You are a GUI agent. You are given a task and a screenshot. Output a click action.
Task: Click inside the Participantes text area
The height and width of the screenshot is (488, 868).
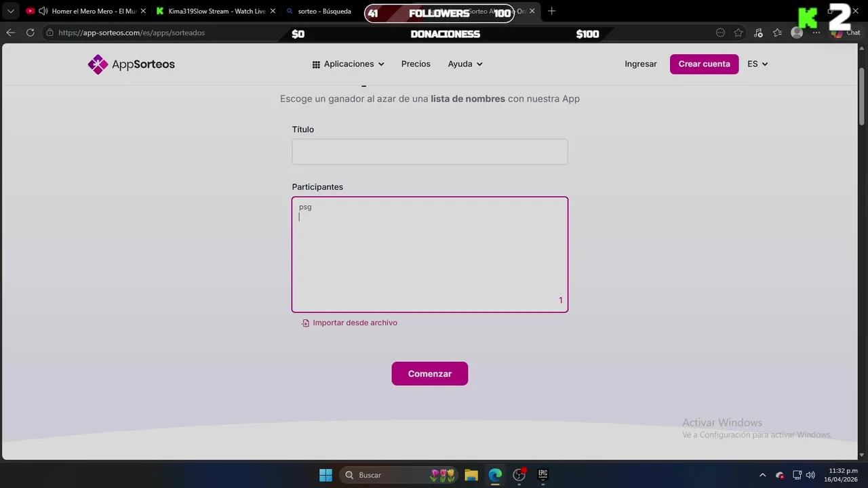[429, 254]
